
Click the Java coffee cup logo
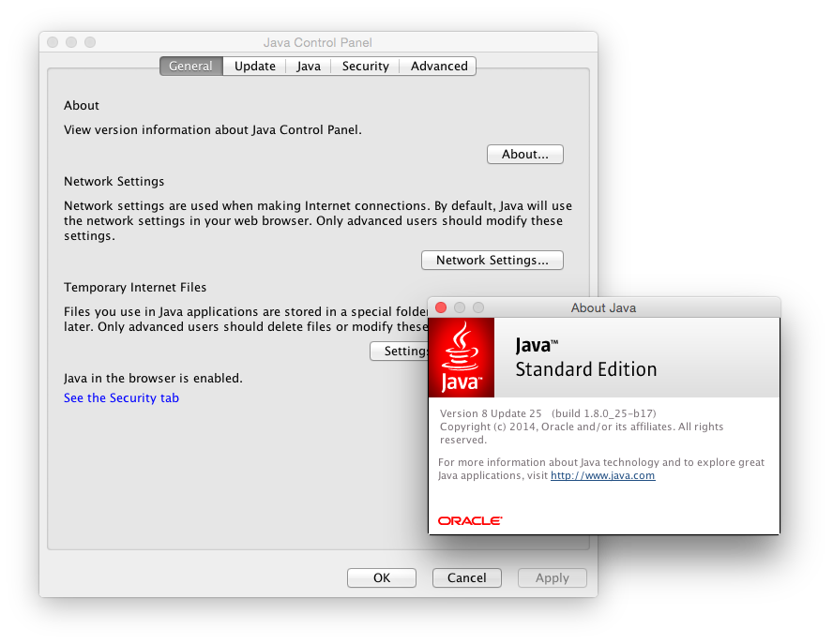pos(462,357)
